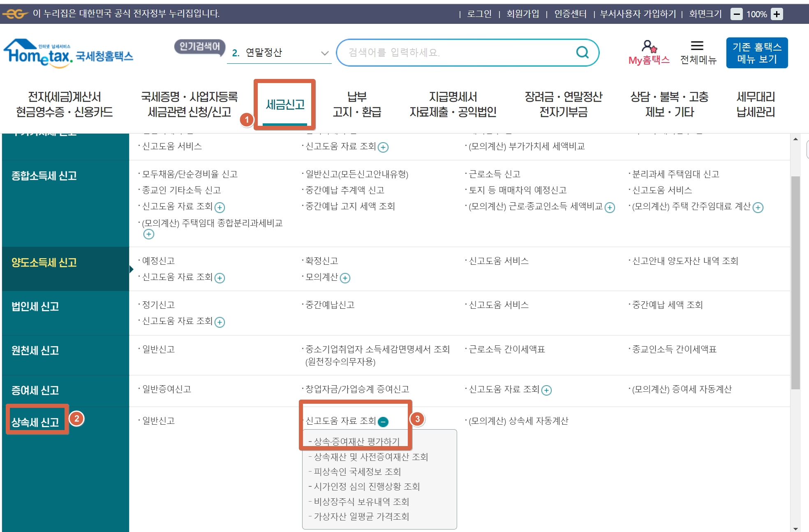Expand 양도소득세 모의계산 plus icon

(345, 278)
